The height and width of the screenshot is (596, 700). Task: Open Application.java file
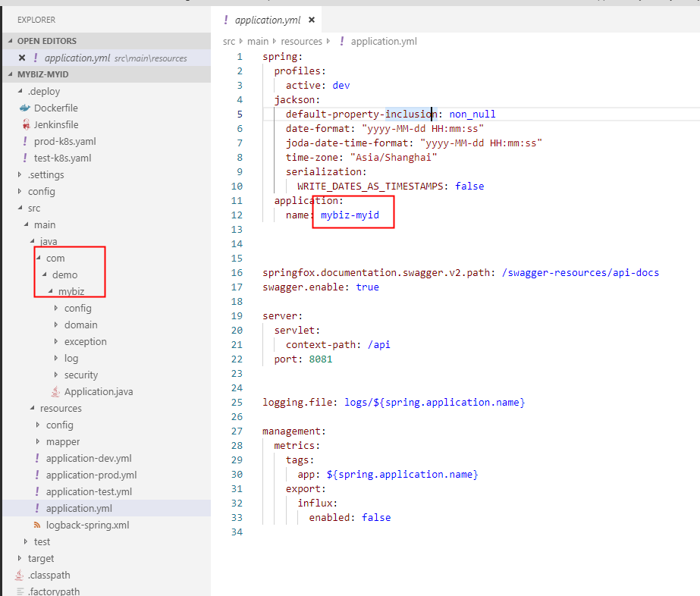[x=99, y=391]
